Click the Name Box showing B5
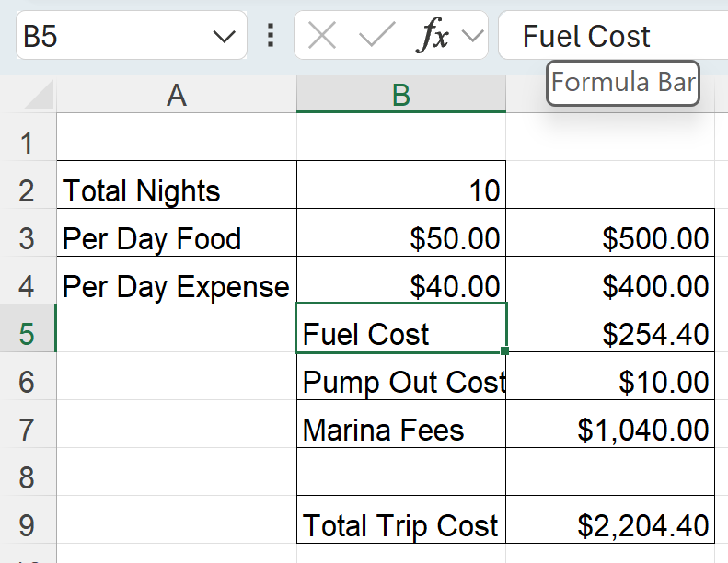The height and width of the screenshot is (563, 728). (x=132, y=35)
